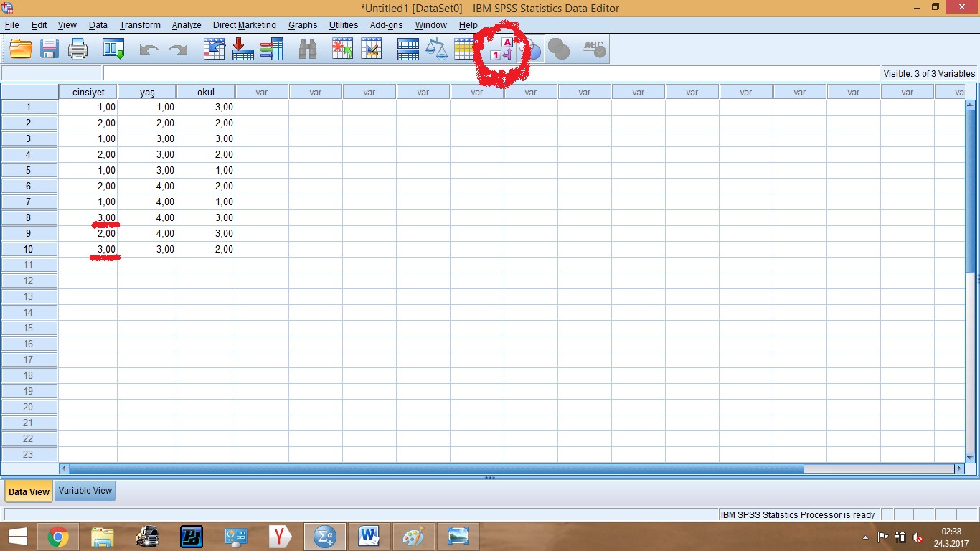Open the Analyze menu
This screenshot has width=980, height=551.
[187, 25]
